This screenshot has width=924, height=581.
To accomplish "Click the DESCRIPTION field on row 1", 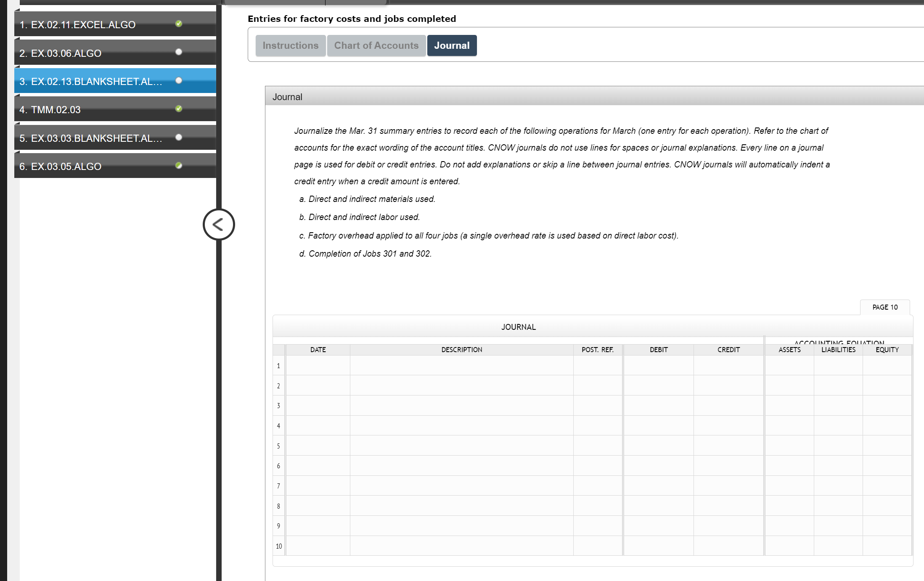I will [x=461, y=365].
